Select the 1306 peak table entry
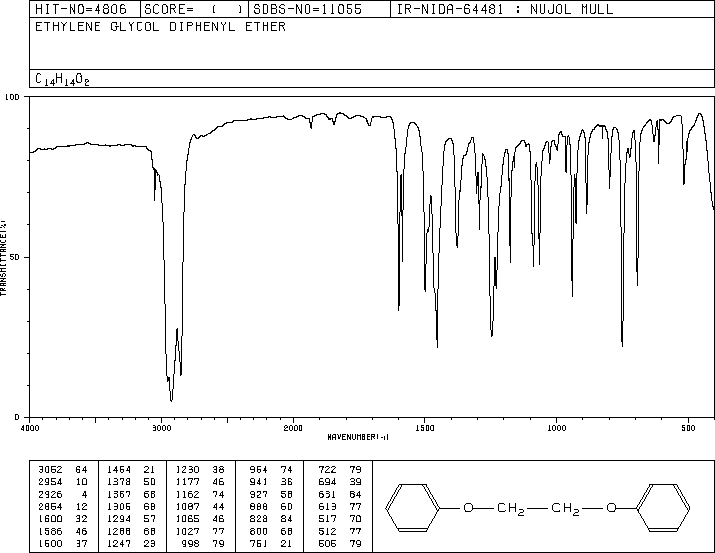This screenshot has height=553, width=715. coord(131,506)
